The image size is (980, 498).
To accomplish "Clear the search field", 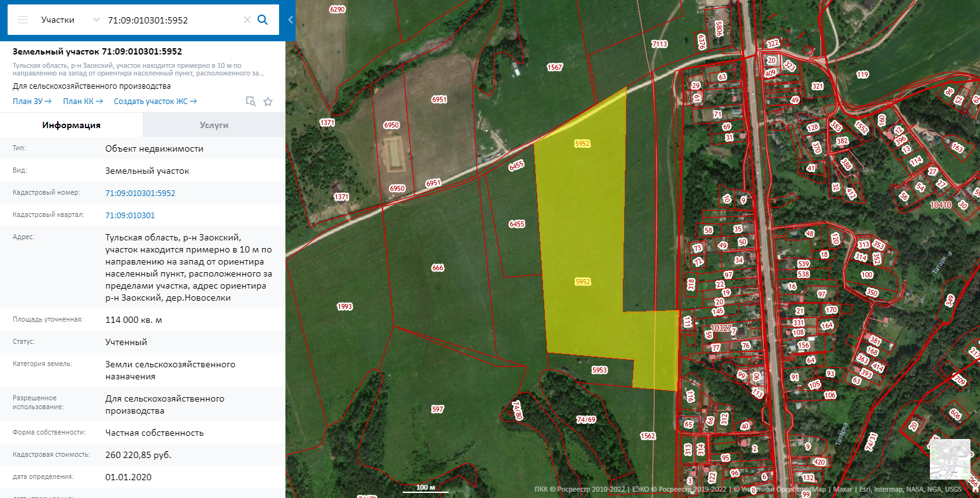I will [247, 20].
